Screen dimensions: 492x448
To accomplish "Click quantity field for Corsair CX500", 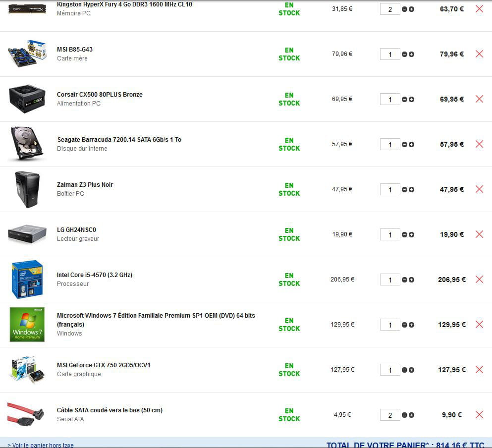I will (390, 100).
